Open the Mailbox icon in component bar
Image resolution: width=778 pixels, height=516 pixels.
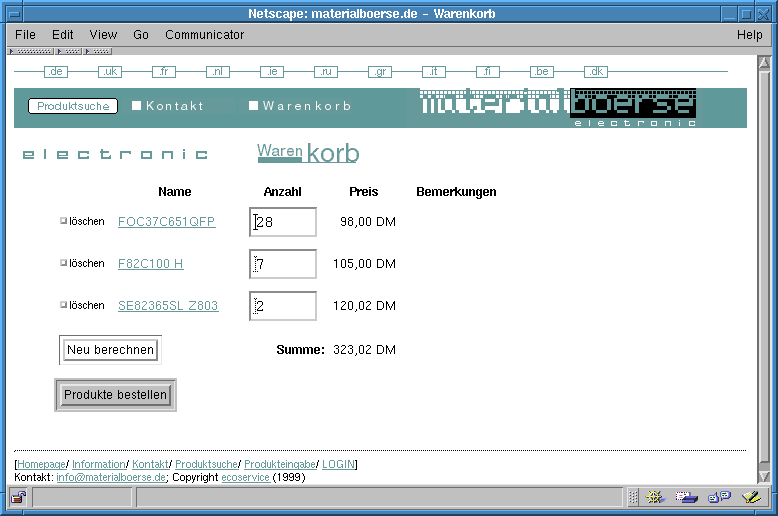pyautogui.click(x=687, y=497)
